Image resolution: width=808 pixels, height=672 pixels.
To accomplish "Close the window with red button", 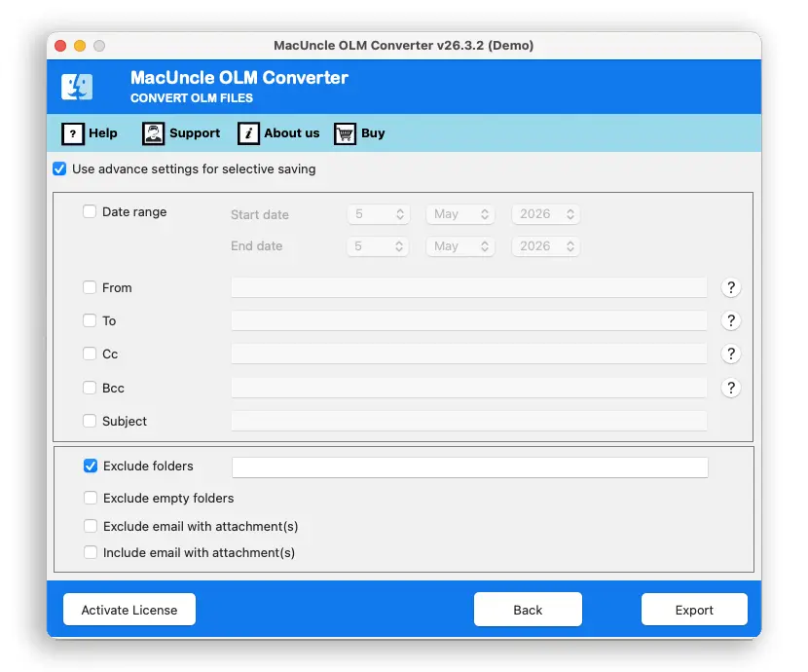I will click(x=60, y=46).
